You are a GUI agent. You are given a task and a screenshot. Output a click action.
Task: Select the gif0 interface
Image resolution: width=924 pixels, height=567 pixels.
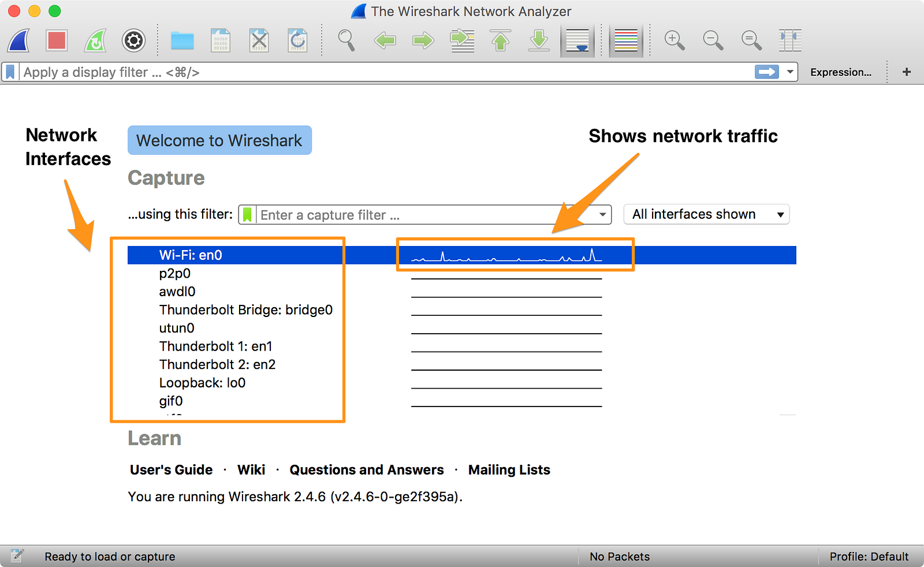coord(171,401)
